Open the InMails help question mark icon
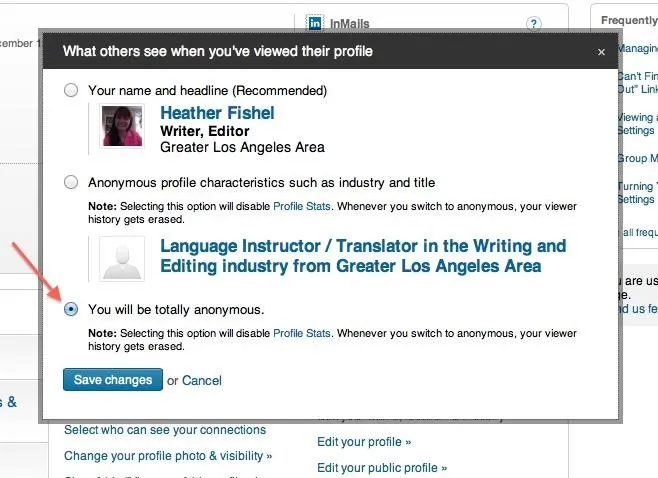This screenshot has width=658, height=478. pyautogui.click(x=533, y=24)
